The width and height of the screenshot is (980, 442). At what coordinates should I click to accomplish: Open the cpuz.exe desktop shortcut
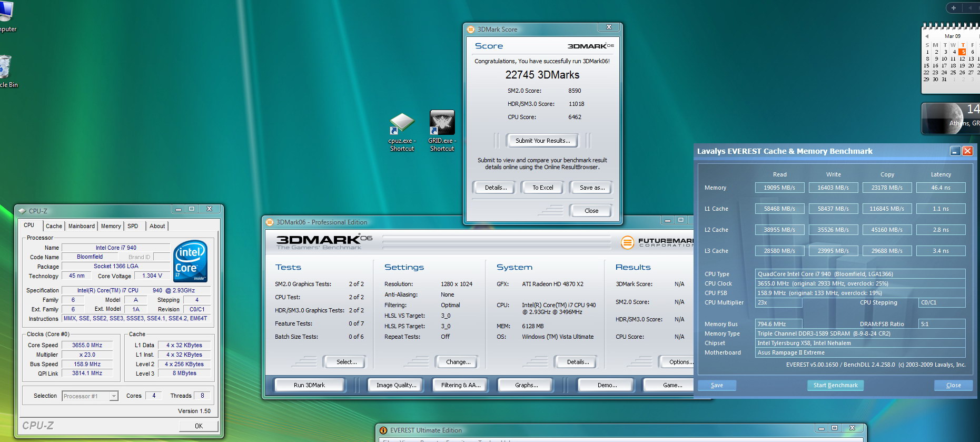pyautogui.click(x=402, y=132)
